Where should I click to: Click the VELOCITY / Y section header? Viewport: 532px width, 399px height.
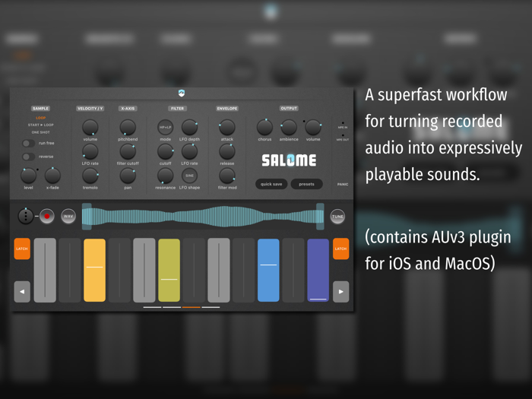90,109
